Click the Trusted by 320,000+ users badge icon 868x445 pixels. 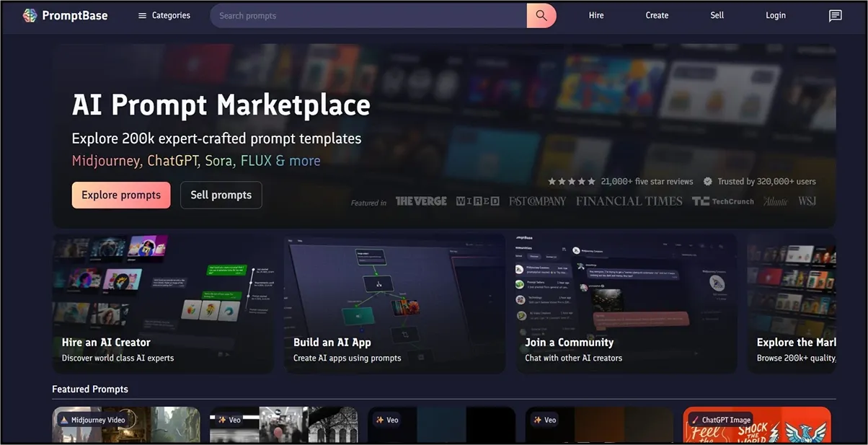pos(708,182)
